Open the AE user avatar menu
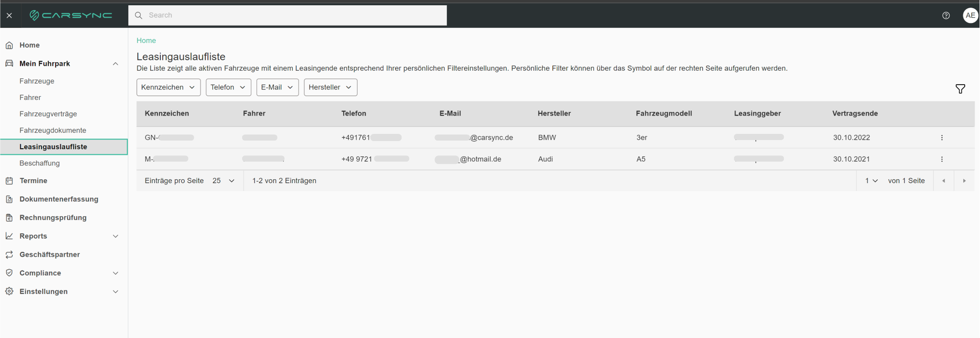 pyautogui.click(x=970, y=15)
